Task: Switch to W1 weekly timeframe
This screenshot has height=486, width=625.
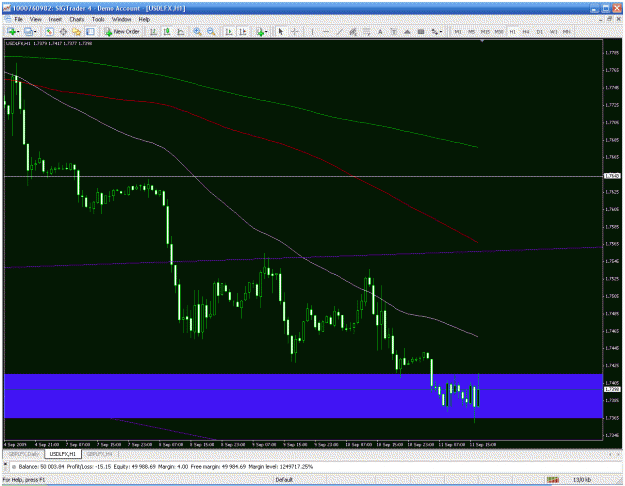Action: pos(553,31)
